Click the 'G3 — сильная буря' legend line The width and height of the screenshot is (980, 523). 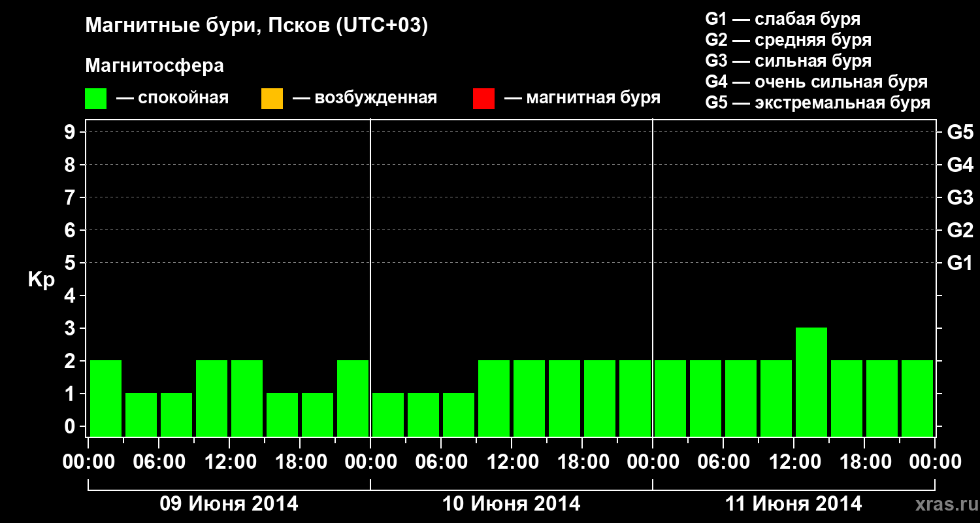point(788,61)
